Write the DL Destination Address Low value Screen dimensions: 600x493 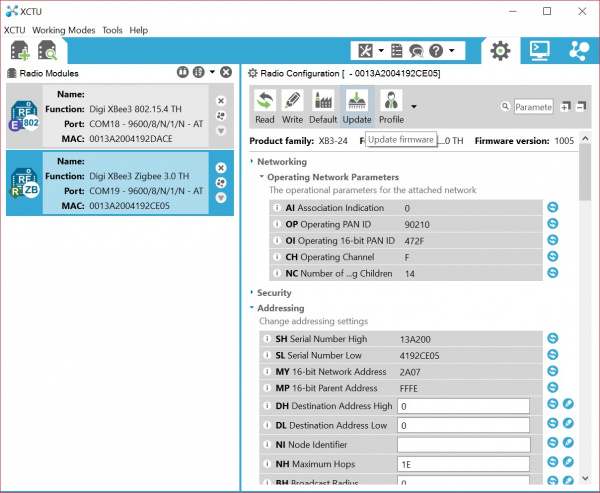coord(568,423)
